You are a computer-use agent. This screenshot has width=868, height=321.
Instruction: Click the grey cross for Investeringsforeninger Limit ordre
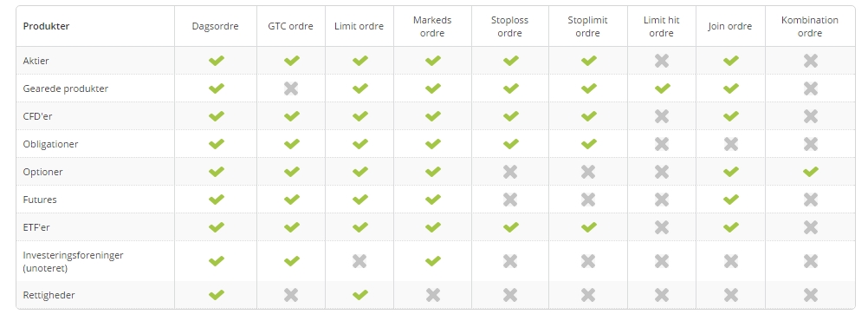point(360,260)
